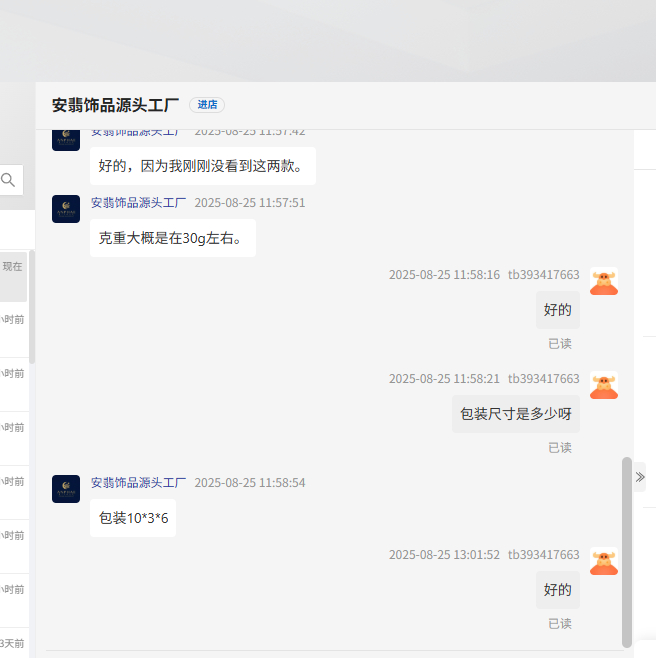
Task: Click the chat title 安翡饰品源头工厂 in the header
Action: tap(115, 105)
